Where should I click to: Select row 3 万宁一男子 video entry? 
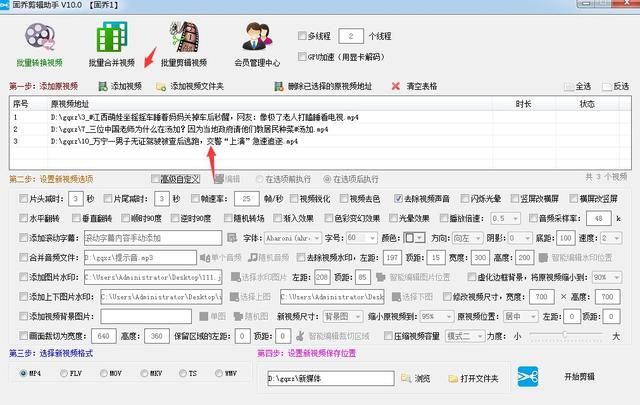pos(320,141)
